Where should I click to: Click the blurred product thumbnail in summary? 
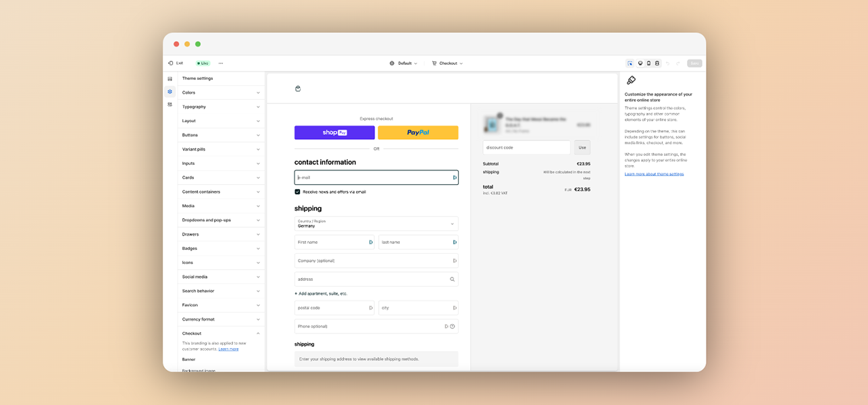tap(492, 124)
